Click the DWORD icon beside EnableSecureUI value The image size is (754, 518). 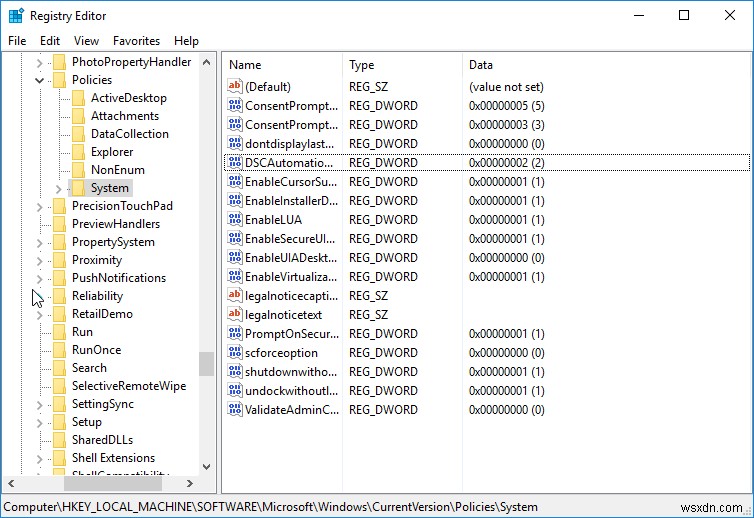click(235, 238)
